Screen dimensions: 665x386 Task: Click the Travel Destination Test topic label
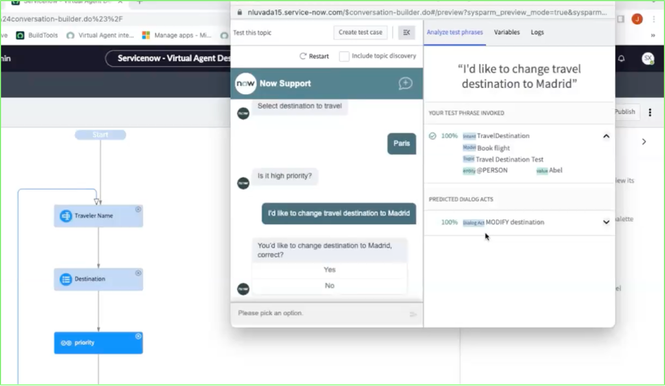(x=509, y=159)
